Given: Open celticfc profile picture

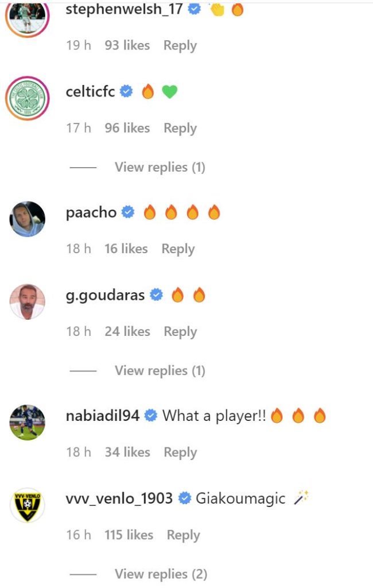Looking at the screenshot, I should coord(28,99).
